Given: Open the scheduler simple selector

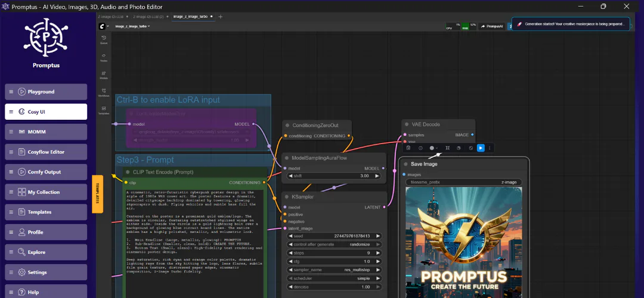Looking at the screenshot, I should (x=335, y=279).
